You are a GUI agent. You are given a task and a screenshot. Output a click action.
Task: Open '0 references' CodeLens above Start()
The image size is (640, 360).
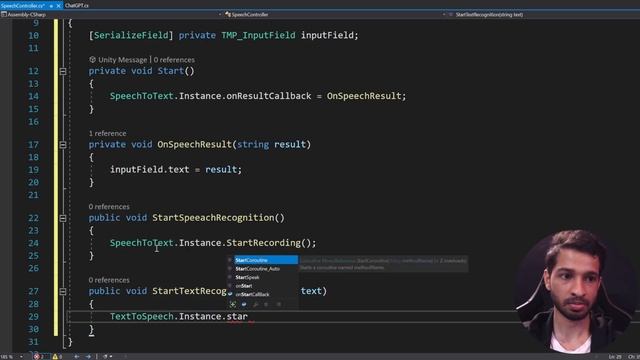174,60
